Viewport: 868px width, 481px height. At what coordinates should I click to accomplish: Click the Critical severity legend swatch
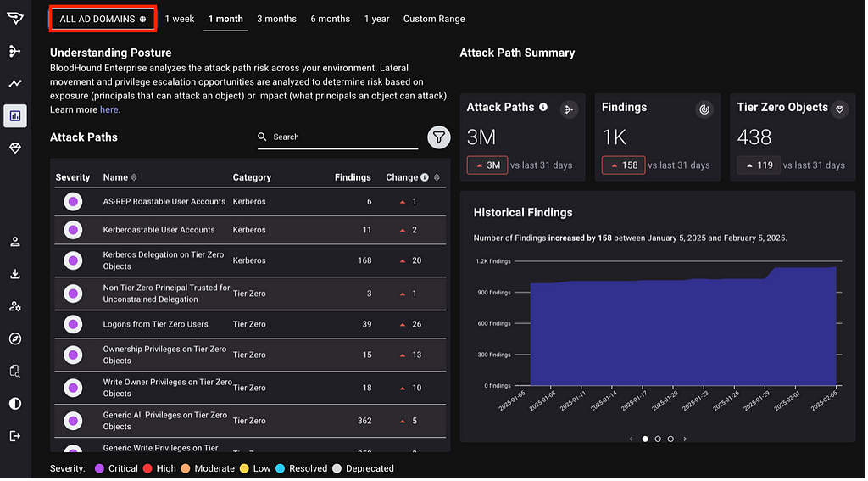pos(100,469)
